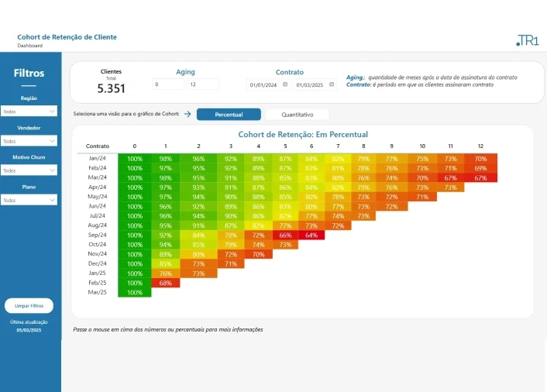The height and width of the screenshot is (392, 547).
Task: Expand the Região filter dropdown
Action: 29,112
